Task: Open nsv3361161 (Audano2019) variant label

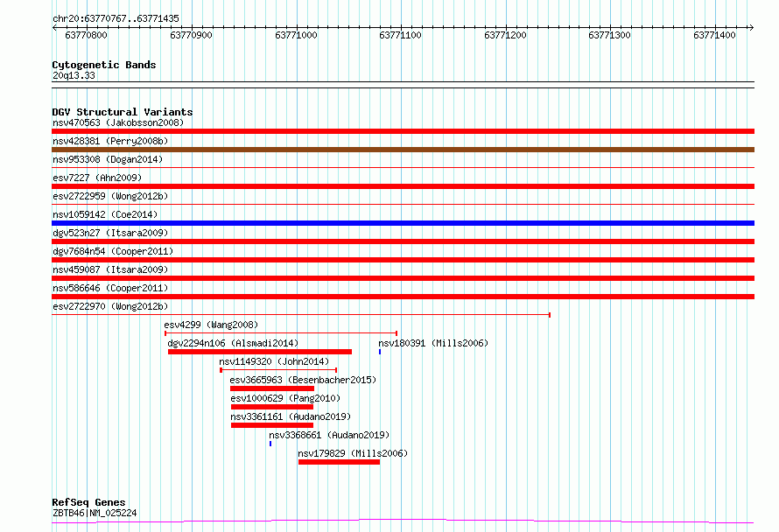Action: tap(291, 416)
